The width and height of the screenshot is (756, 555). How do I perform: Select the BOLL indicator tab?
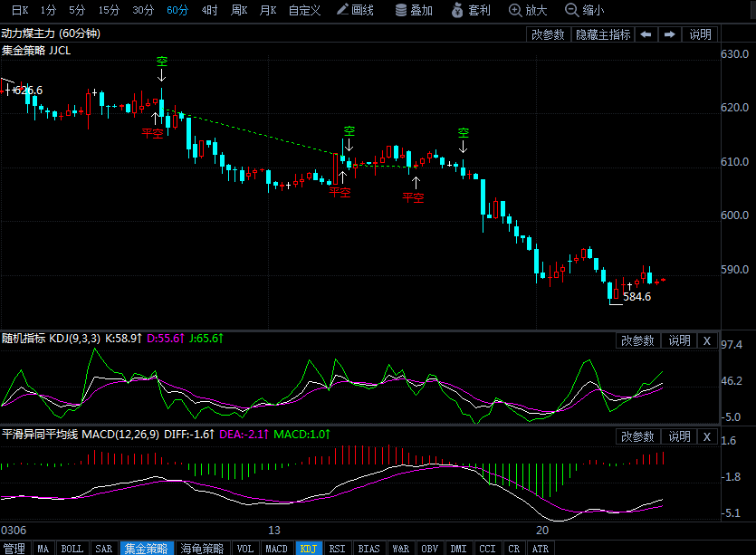point(72,549)
